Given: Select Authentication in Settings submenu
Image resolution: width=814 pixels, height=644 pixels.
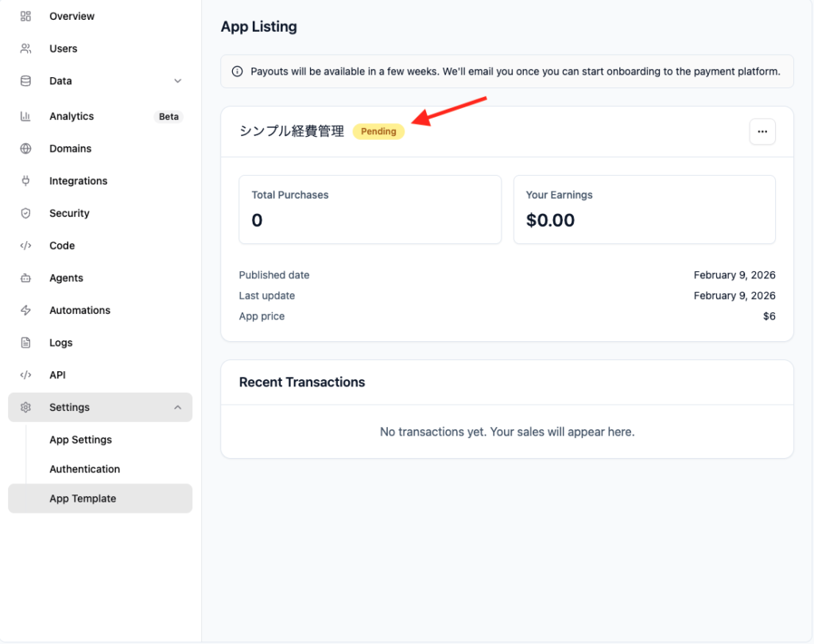Looking at the screenshot, I should pyautogui.click(x=84, y=469).
